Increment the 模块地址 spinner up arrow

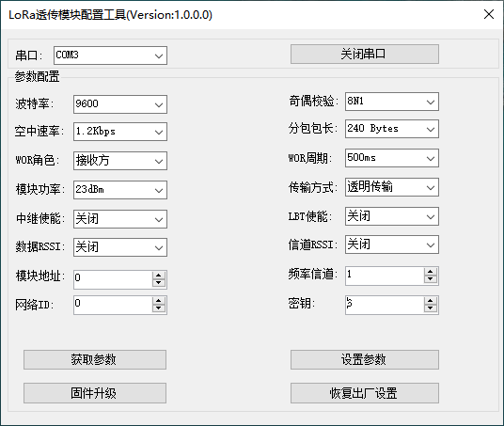(x=159, y=276)
